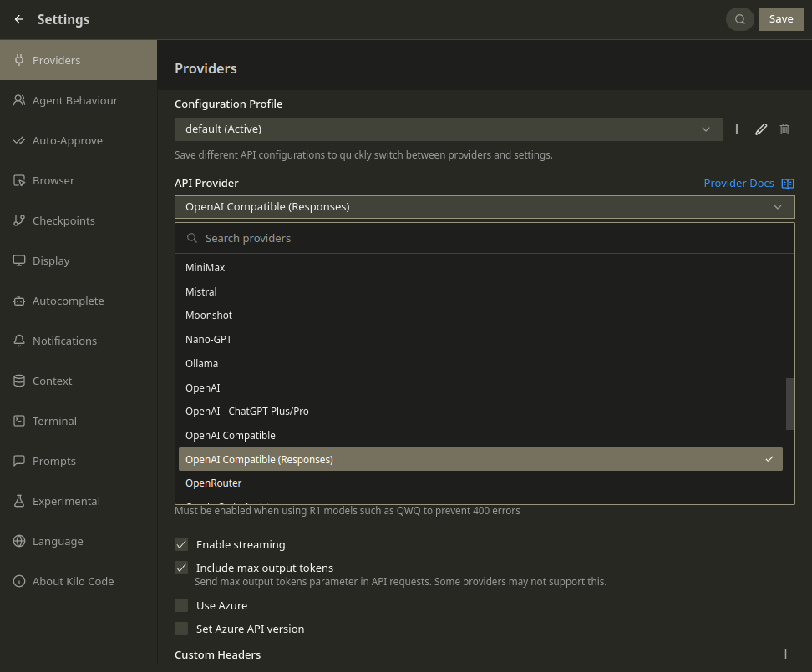Enable the Use Azure checkbox
Image resolution: width=812 pixels, height=672 pixels.
(181, 605)
